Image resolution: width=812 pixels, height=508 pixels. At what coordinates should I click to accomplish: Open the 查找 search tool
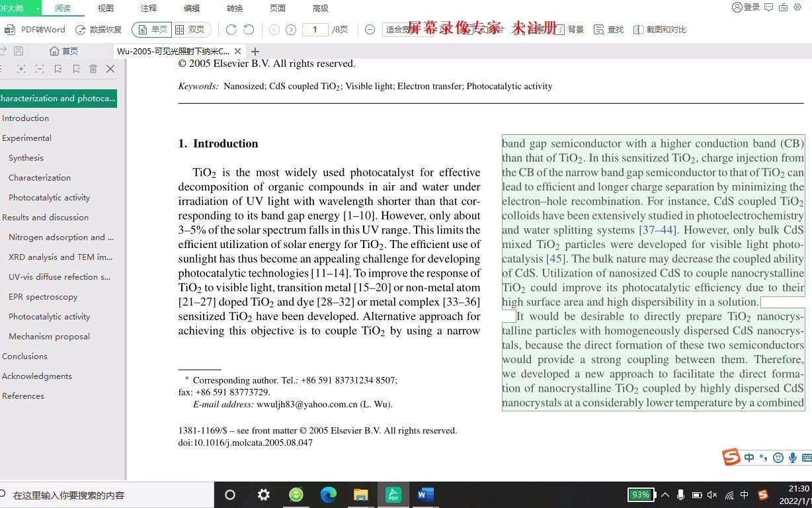(x=607, y=29)
